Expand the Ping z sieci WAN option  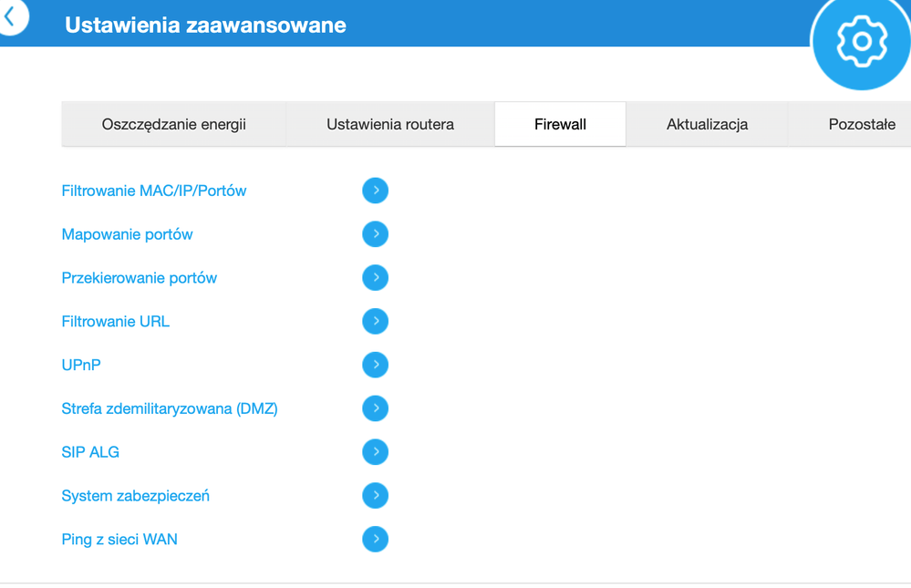pos(375,539)
